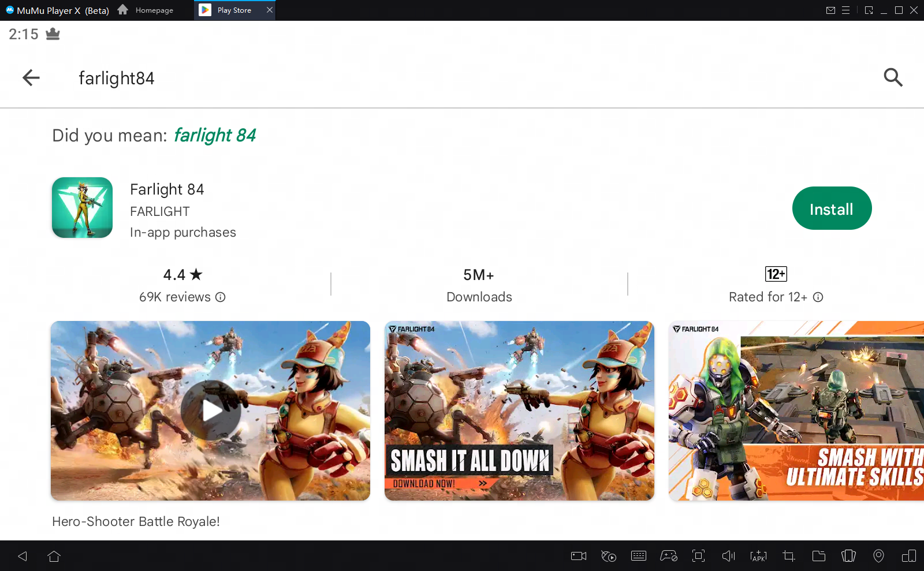
Task: Install Farlight 84
Action: click(832, 208)
